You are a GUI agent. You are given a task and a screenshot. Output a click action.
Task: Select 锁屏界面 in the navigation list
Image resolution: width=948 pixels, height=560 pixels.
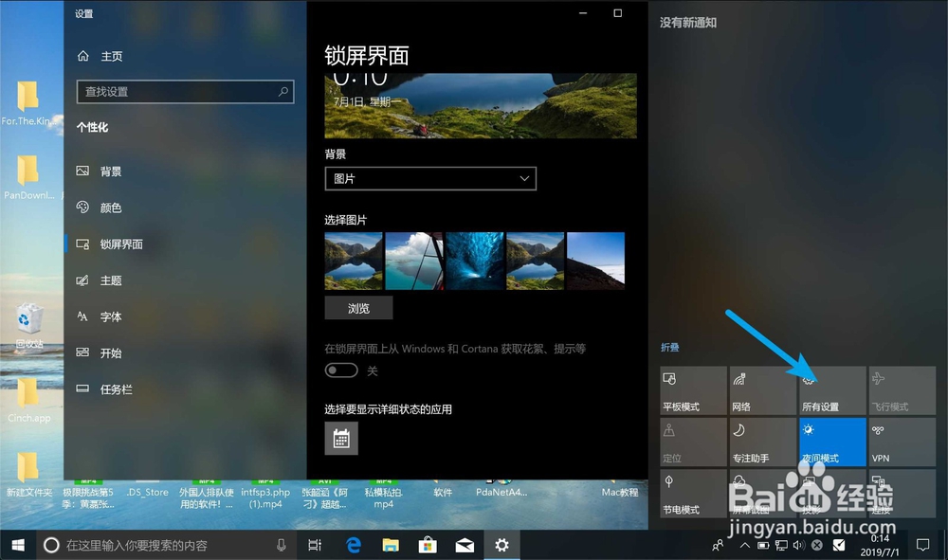click(x=118, y=244)
